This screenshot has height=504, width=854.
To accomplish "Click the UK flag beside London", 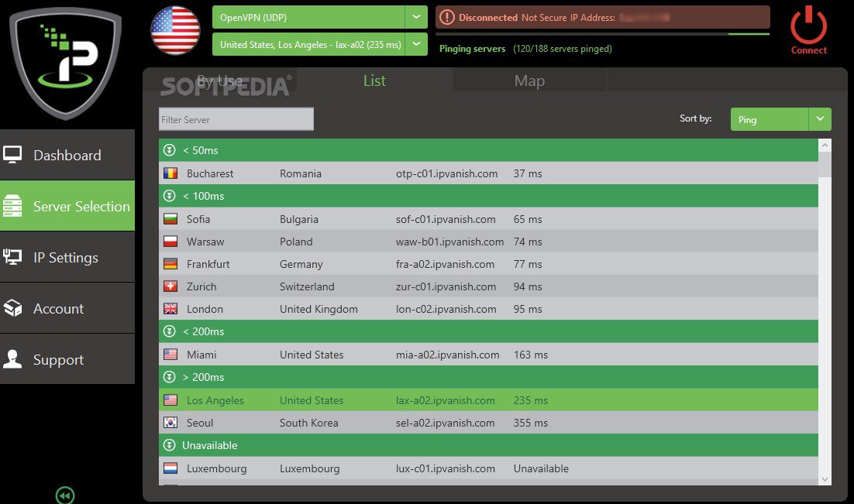I will 170,309.
